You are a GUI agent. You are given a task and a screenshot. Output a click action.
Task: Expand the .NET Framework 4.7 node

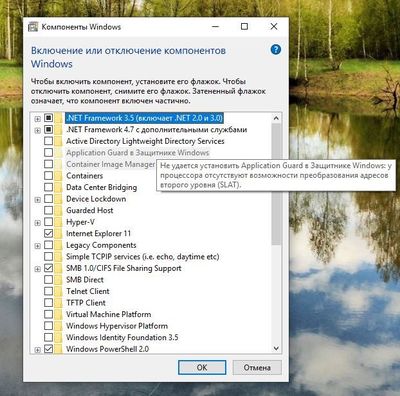(38, 130)
